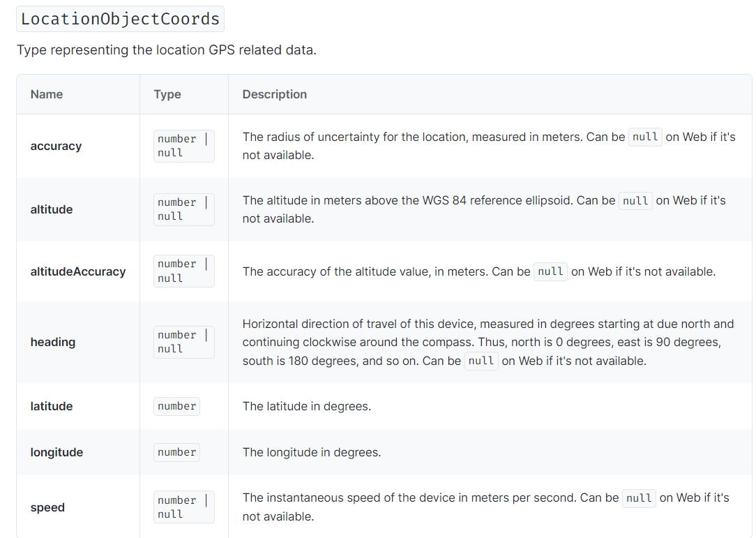Click the null code in accuracy description
Screen dimensions: 756x538
tap(645, 137)
